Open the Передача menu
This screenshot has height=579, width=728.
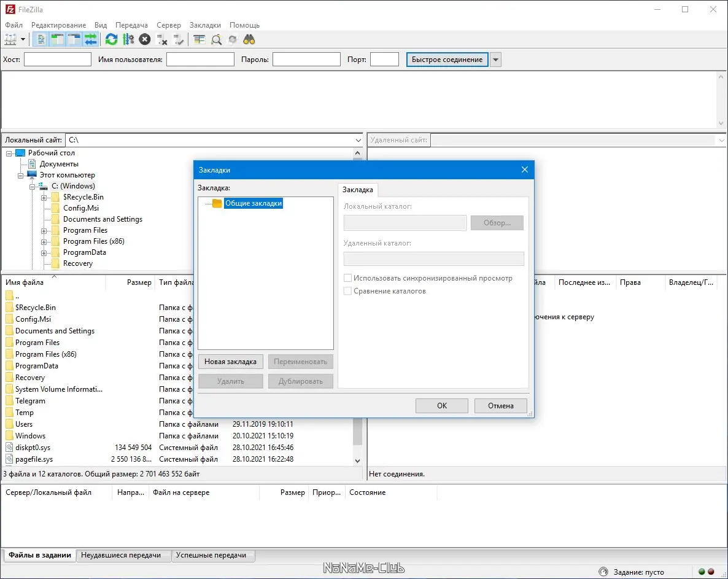coord(131,25)
